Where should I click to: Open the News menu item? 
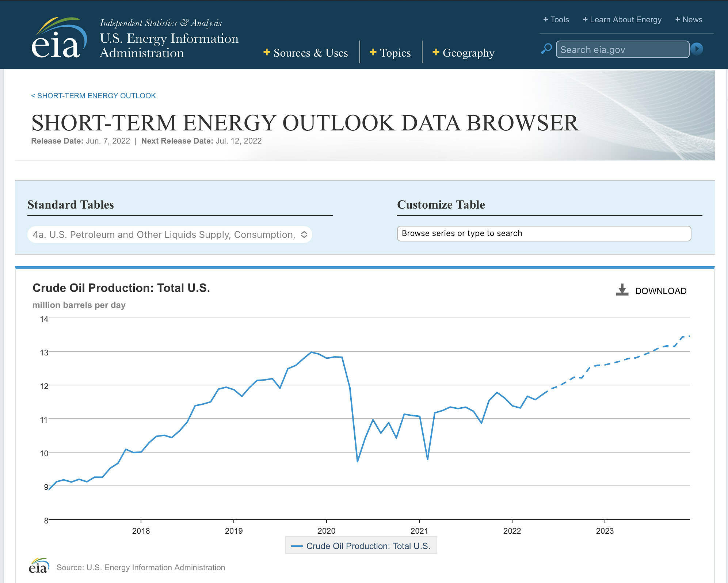[692, 20]
